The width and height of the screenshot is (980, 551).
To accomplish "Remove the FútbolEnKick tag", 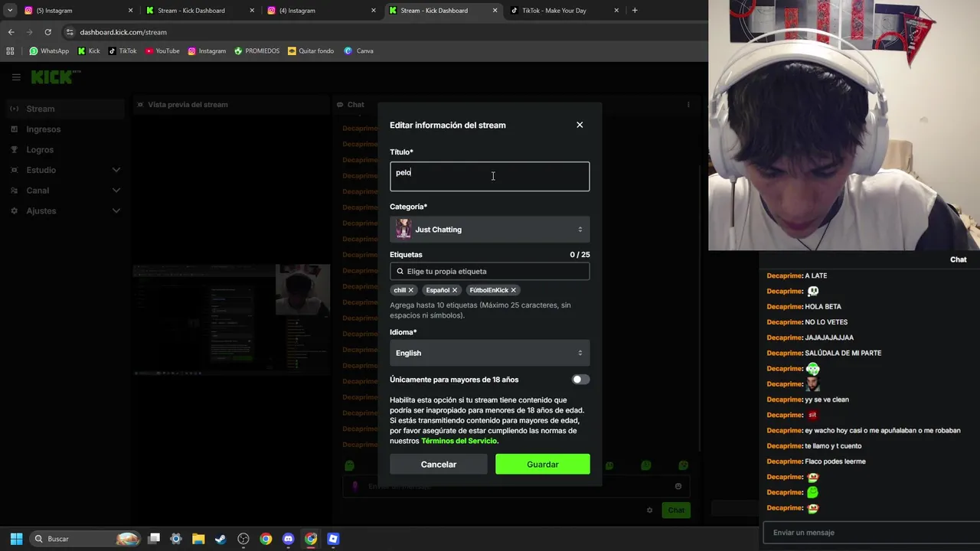I will (x=514, y=290).
